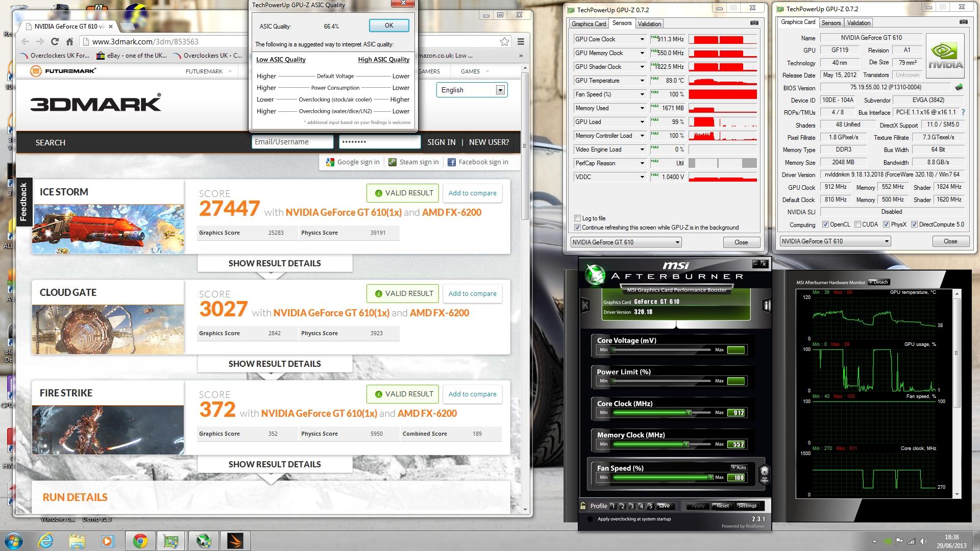The height and width of the screenshot is (551, 980).
Task: Open the BIOS save chip icon in GPU-Z
Action: click(x=959, y=87)
